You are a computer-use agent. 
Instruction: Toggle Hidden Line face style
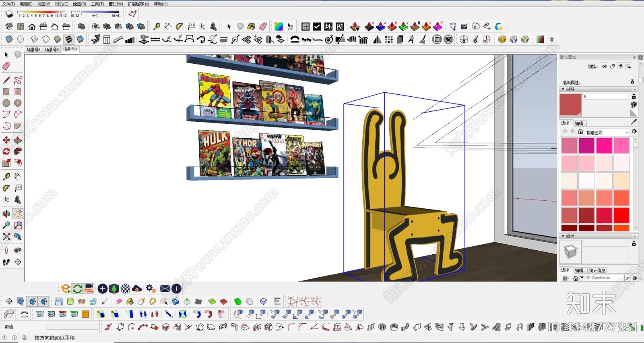[x=46, y=39]
